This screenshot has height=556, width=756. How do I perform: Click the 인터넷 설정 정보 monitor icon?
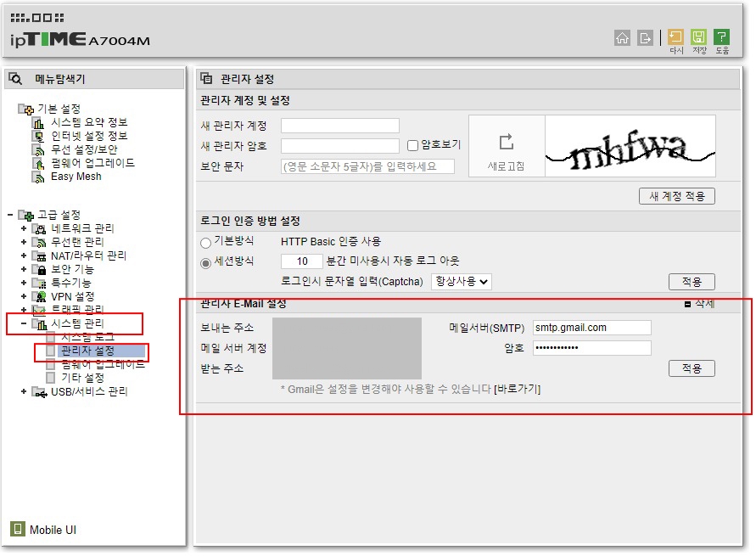coord(38,137)
